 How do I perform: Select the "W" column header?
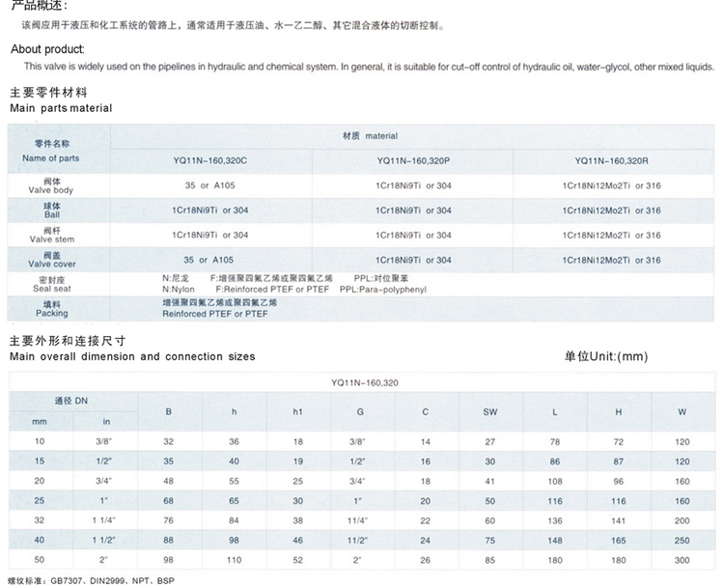682,411
